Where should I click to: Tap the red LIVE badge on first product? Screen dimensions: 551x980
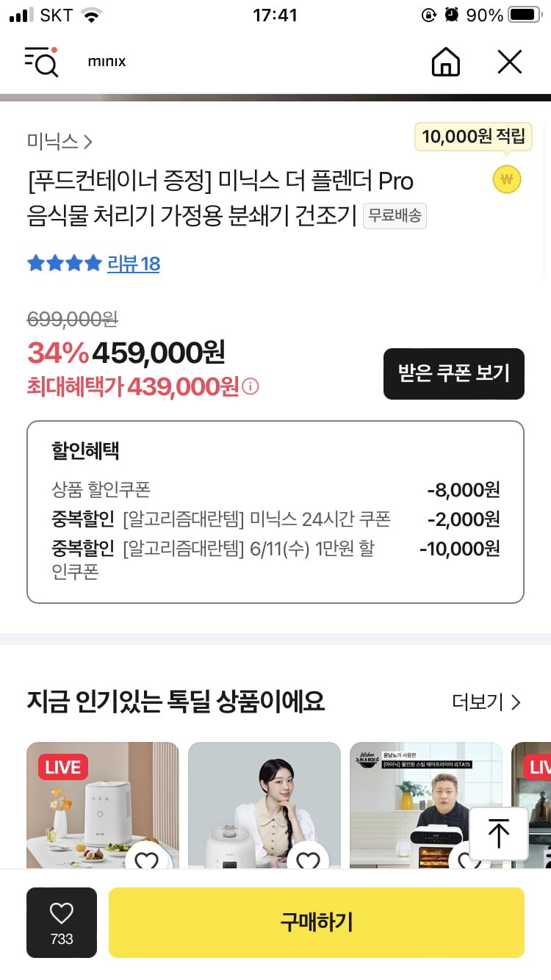click(x=63, y=768)
